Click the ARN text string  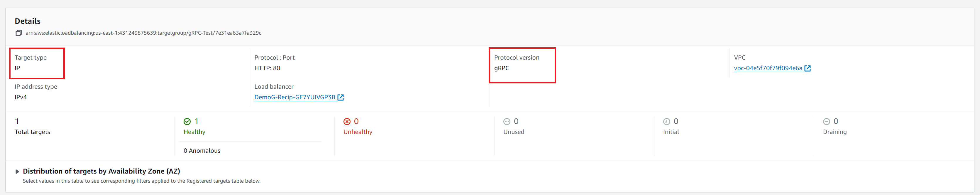[x=143, y=33]
